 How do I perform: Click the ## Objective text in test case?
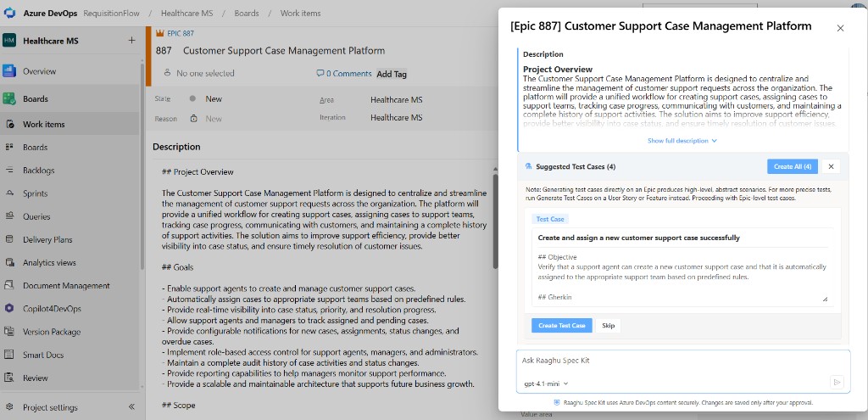tap(557, 257)
